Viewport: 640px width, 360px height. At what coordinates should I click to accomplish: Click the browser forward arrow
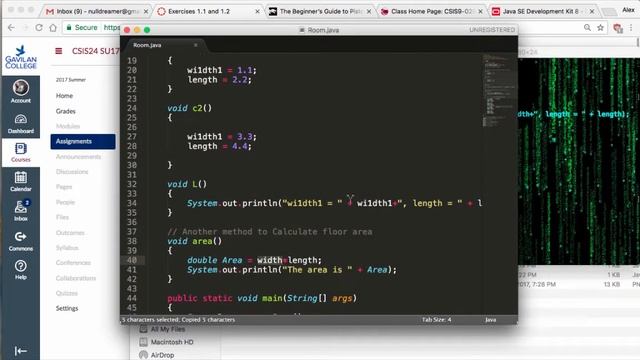click(25, 27)
